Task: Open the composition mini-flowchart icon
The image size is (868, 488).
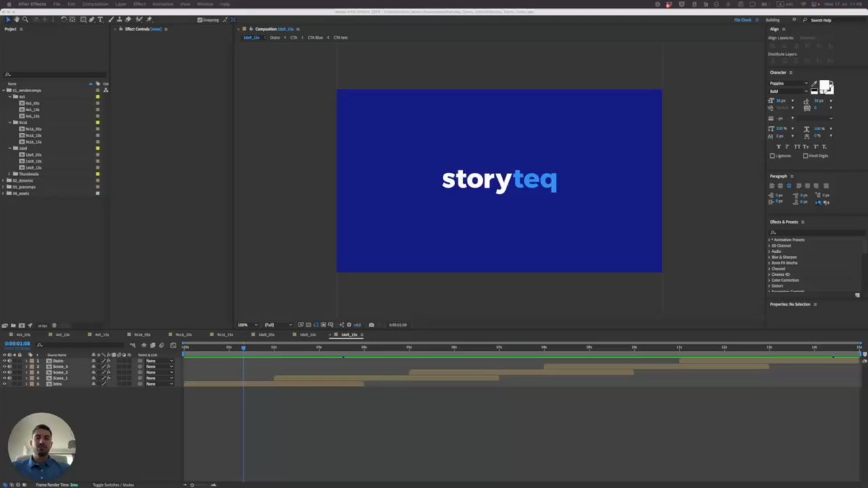Action: (x=132, y=345)
